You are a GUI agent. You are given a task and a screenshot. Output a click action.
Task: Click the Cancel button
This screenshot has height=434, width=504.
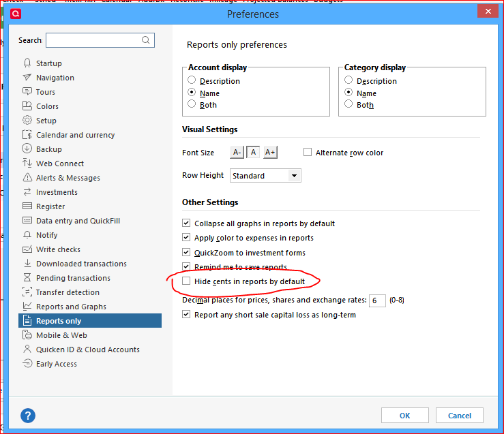pyautogui.click(x=460, y=416)
